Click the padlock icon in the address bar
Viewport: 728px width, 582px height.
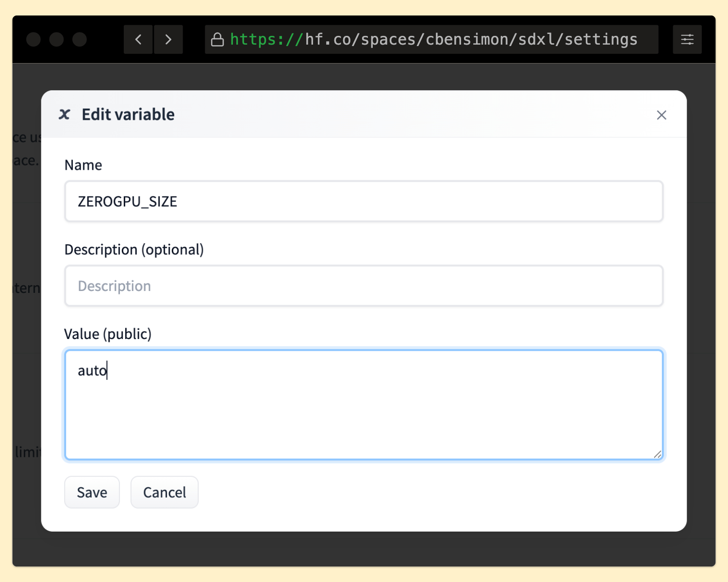pyautogui.click(x=217, y=40)
